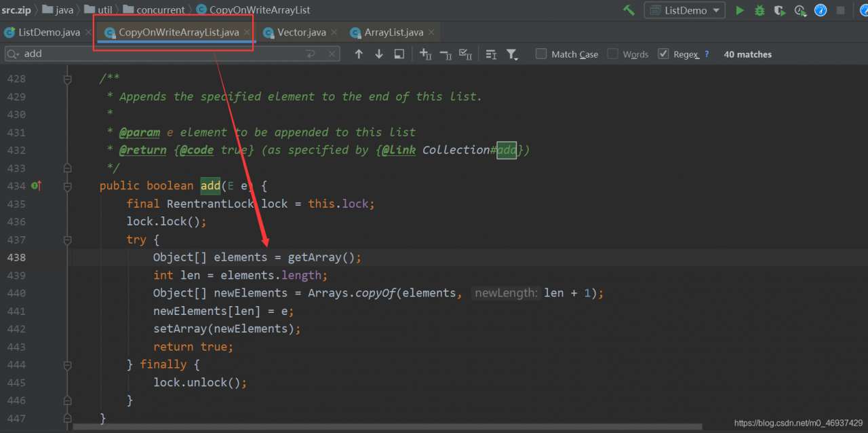Collapse javadoc end fold at line 433

click(67, 168)
